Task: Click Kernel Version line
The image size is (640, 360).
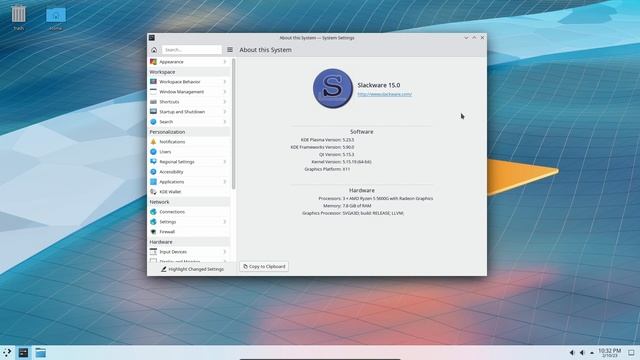Action: (341, 162)
